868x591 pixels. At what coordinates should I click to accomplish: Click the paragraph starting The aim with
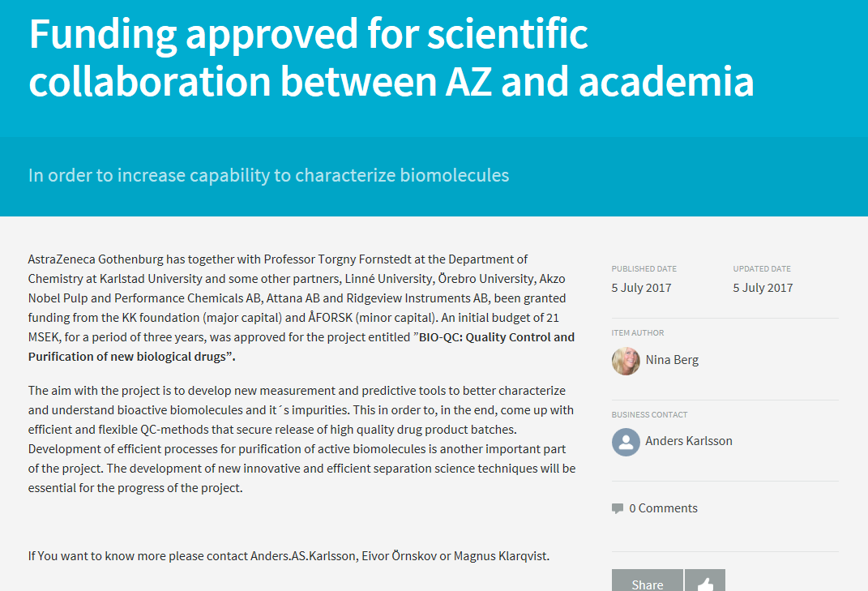click(x=302, y=439)
